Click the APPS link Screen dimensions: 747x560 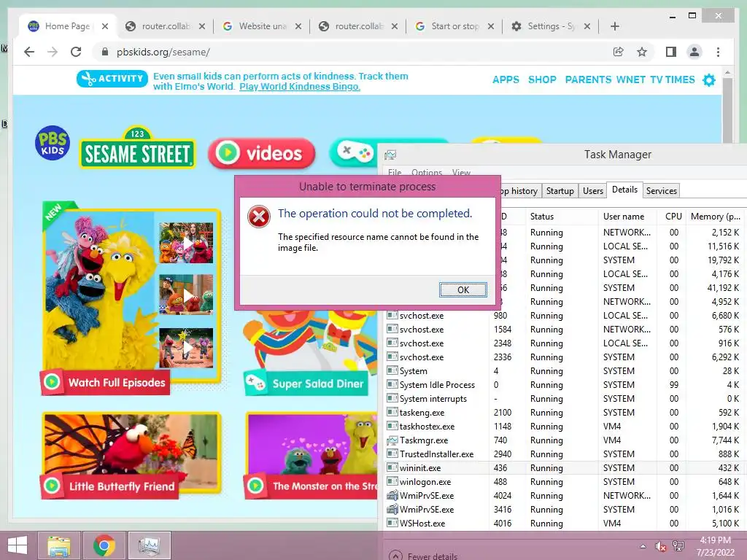coord(506,80)
